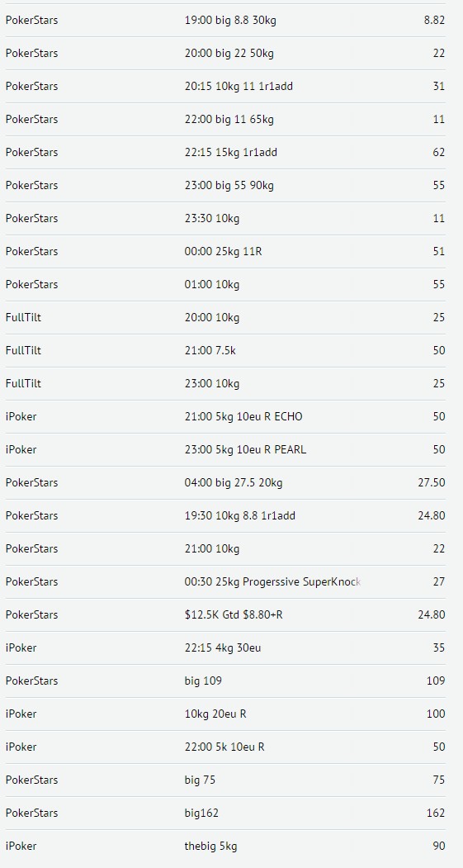Select the PokerStars big162 tournament
The height and width of the screenshot is (868, 463).
[x=225, y=813]
